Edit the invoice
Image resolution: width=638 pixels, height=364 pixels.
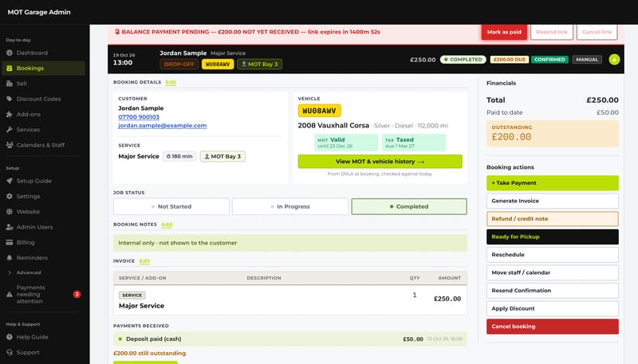[x=144, y=260]
